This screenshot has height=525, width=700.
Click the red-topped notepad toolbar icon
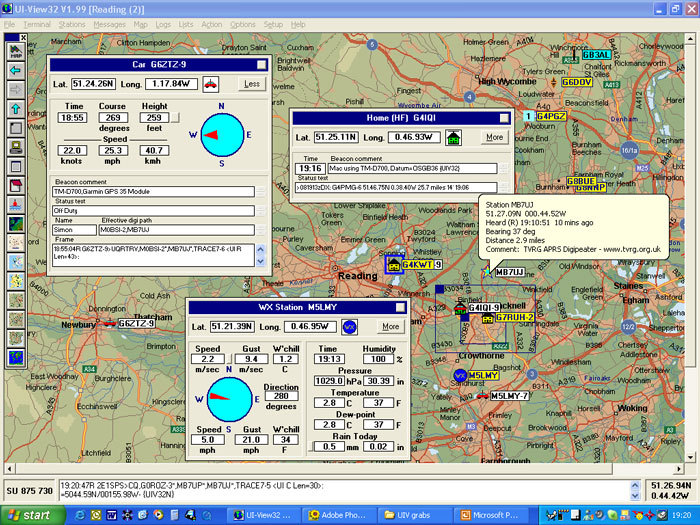[x=16, y=185]
